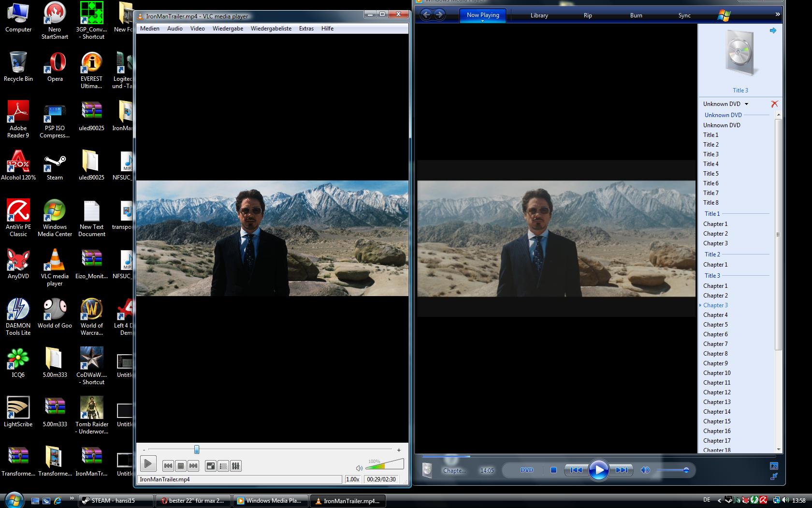Open Hilfe menu in VLC
812x508 pixels.
(x=328, y=29)
